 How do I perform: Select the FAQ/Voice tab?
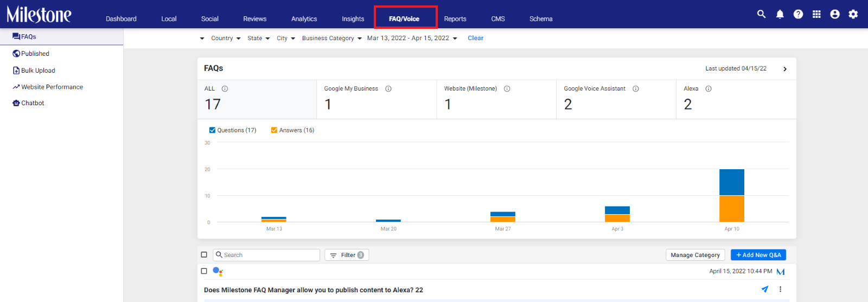coord(404,19)
